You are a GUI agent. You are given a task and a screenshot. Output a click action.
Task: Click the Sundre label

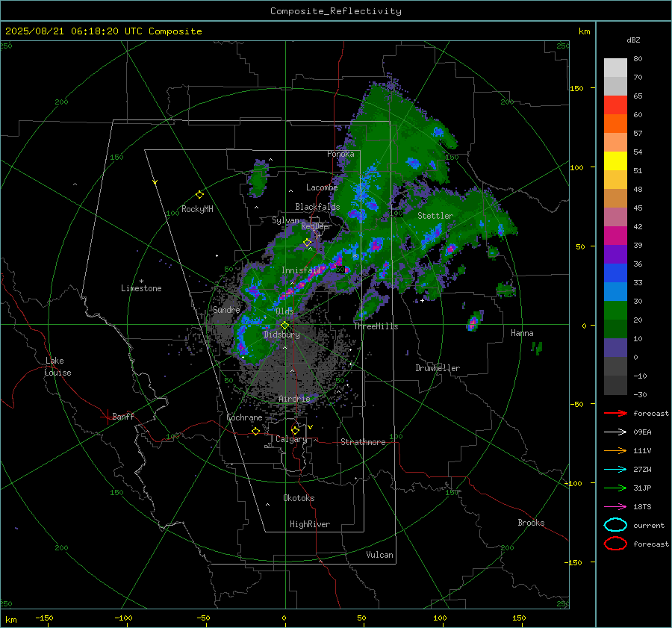[x=226, y=309]
